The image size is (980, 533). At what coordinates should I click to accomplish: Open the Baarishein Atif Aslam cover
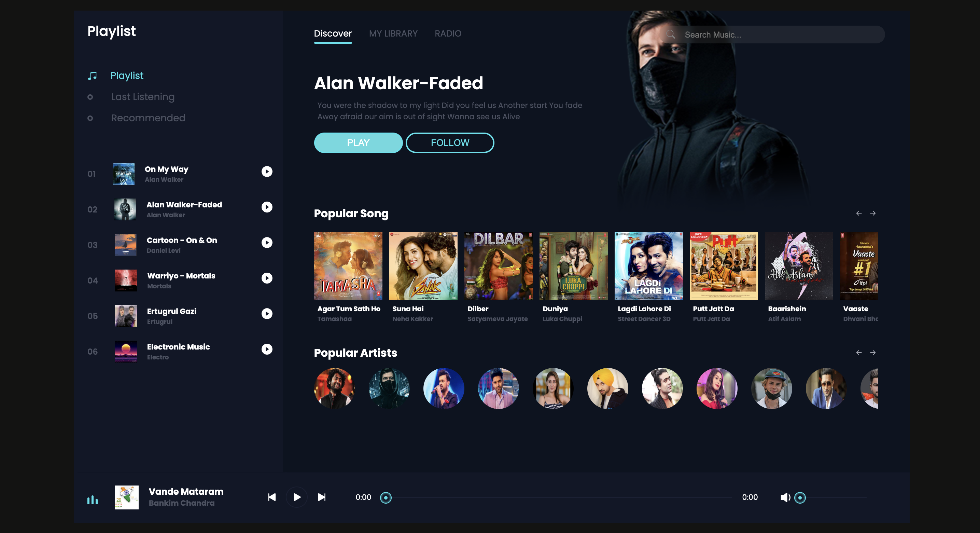[799, 266]
